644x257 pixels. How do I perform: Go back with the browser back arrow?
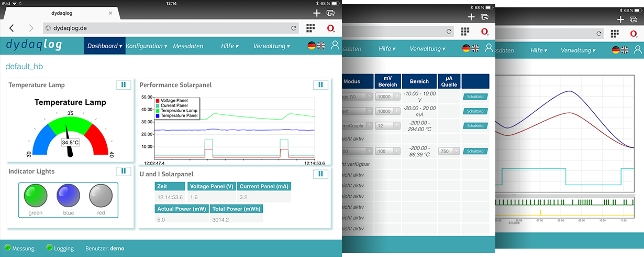[12, 28]
